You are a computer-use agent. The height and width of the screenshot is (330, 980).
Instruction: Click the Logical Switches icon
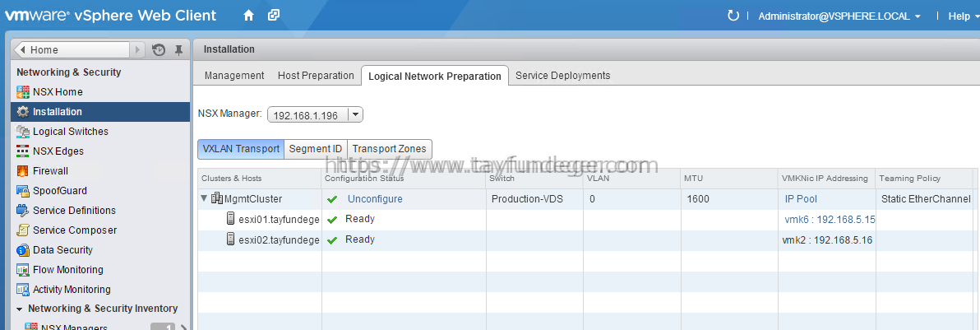click(x=23, y=132)
